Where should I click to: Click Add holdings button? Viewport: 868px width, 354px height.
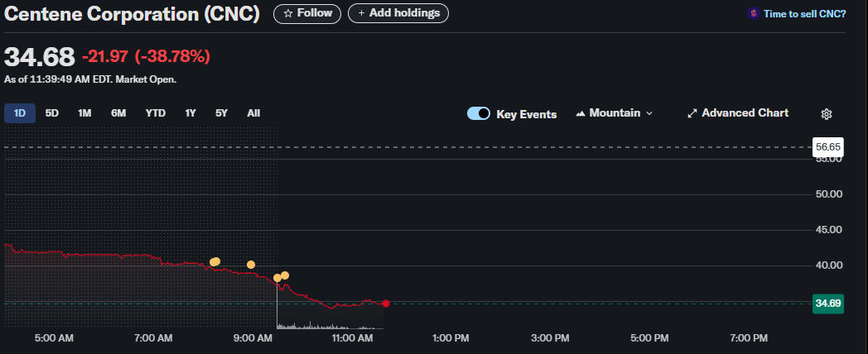point(398,13)
